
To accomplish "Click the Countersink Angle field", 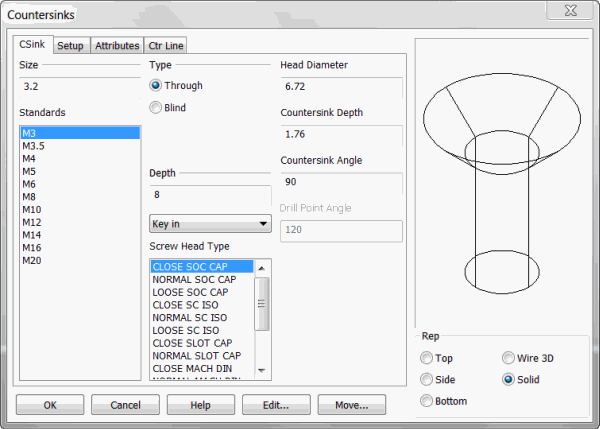I will [x=341, y=182].
